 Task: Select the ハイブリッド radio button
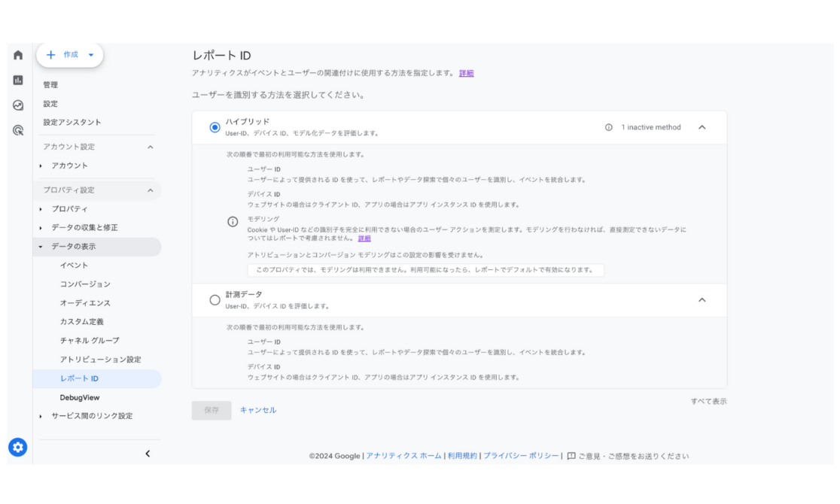(x=215, y=128)
